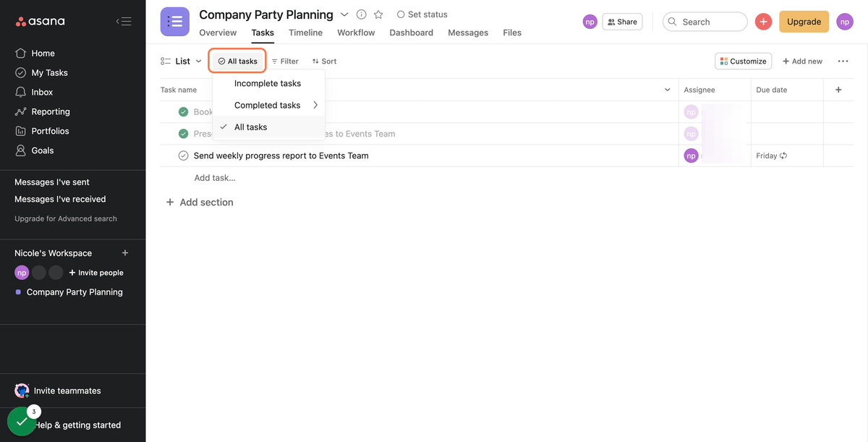The height and width of the screenshot is (442, 868).
Task: Collapse the sidebar with the hamburger icon
Action: [x=124, y=22]
